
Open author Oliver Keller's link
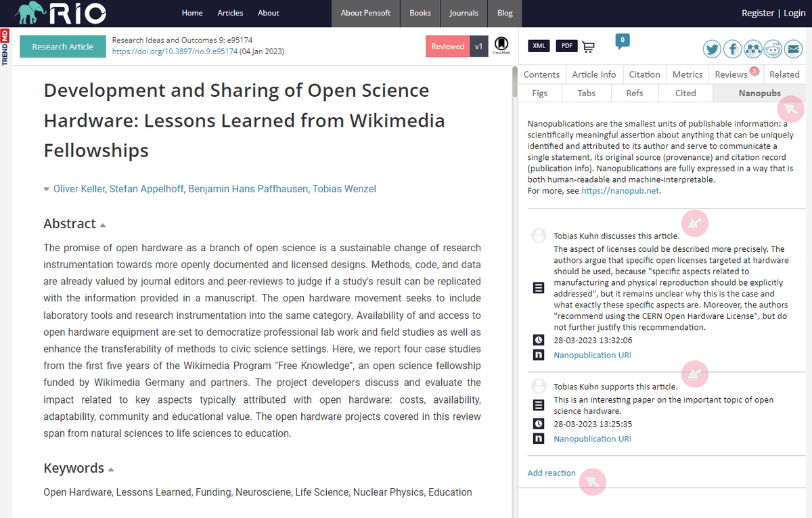(79, 189)
